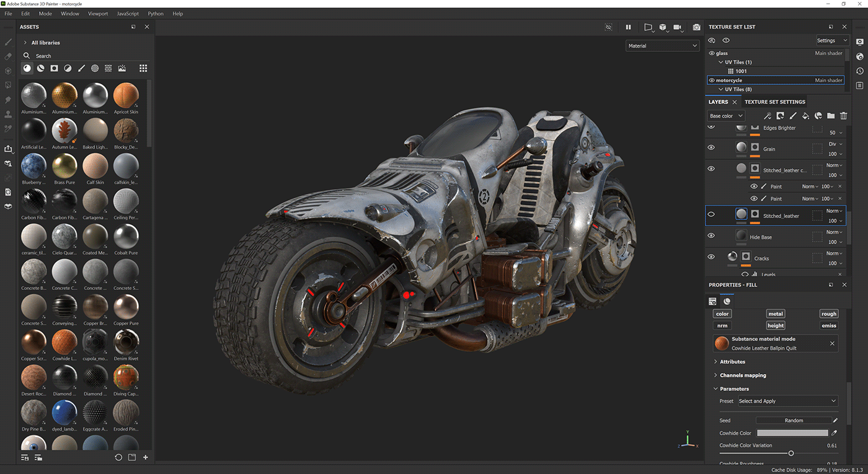The image size is (868, 474).
Task: Hide the Grain layer
Action: [x=711, y=148]
